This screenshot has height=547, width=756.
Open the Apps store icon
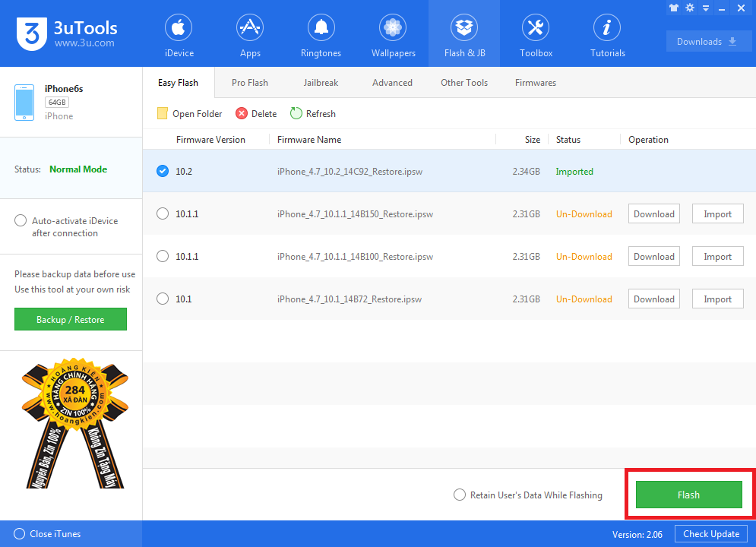point(250,29)
